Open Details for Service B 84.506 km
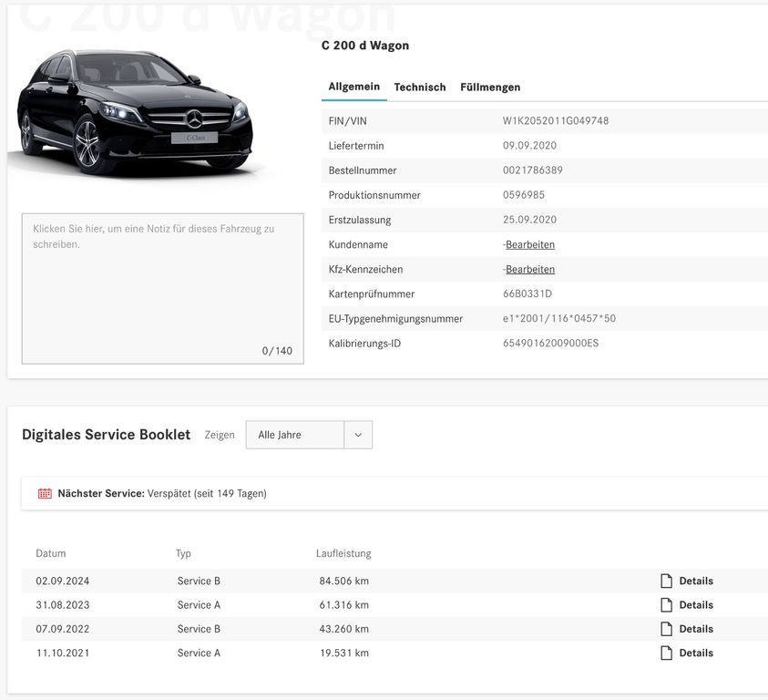The height and width of the screenshot is (700, 768). pyautogui.click(x=695, y=581)
